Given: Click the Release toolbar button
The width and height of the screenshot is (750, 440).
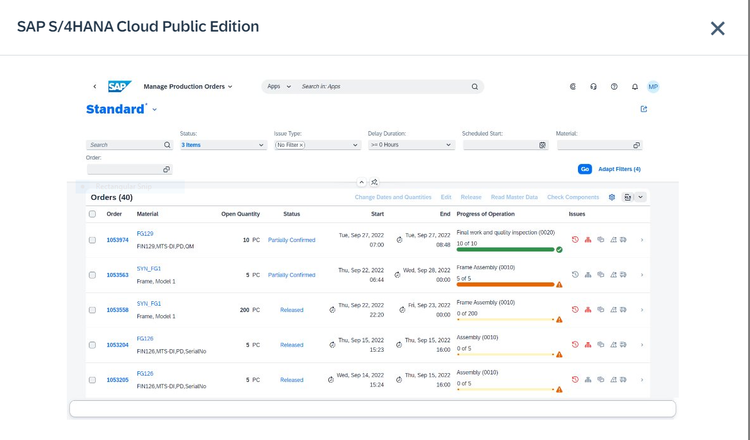Looking at the screenshot, I should click(x=471, y=197).
